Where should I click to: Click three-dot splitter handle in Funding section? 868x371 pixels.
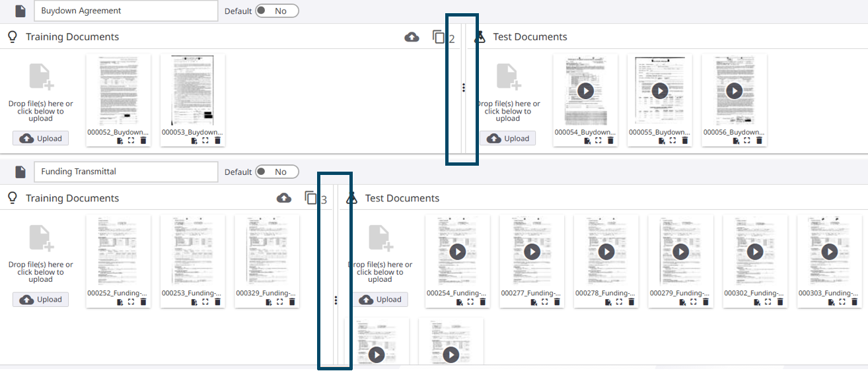[x=336, y=300]
